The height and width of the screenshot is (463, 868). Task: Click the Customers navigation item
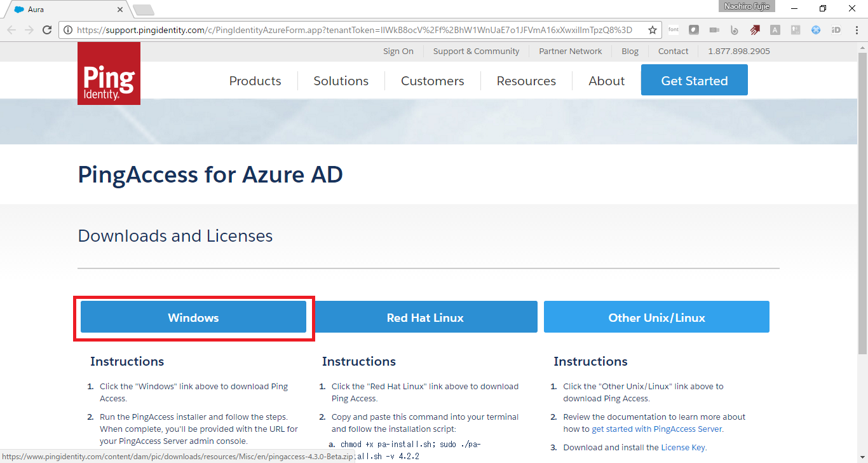coord(432,80)
